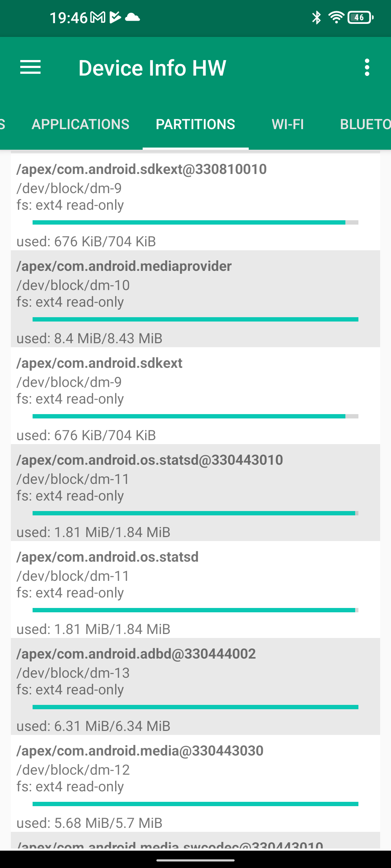The image size is (391, 868).
Task: Switch to the Applications tab
Action: (80, 124)
